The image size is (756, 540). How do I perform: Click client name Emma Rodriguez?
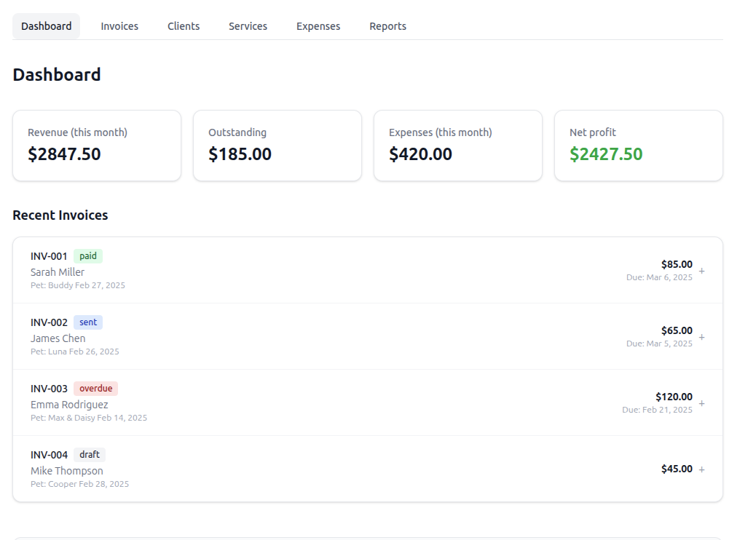pos(69,405)
